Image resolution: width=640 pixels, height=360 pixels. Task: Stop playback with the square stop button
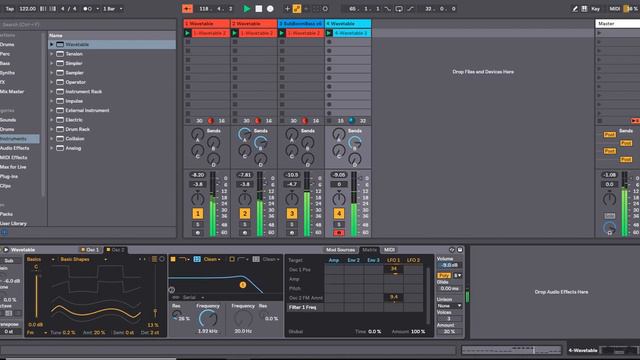click(x=258, y=9)
